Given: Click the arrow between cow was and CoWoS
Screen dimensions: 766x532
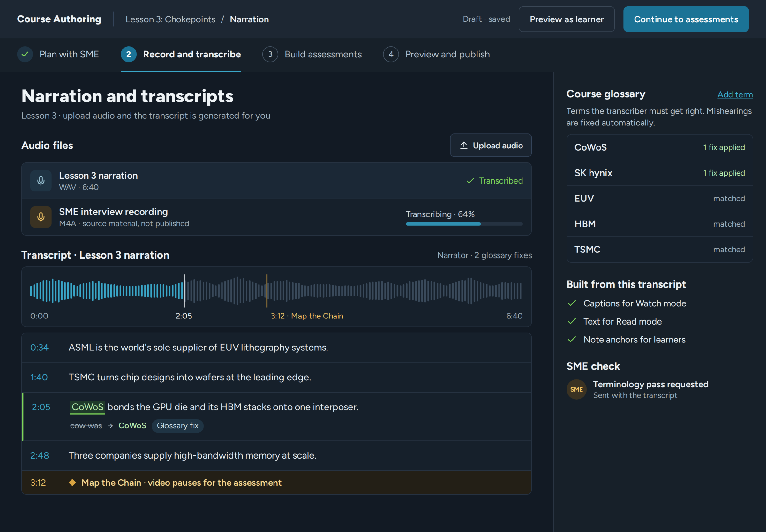Looking at the screenshot, I should click(110, 426).
